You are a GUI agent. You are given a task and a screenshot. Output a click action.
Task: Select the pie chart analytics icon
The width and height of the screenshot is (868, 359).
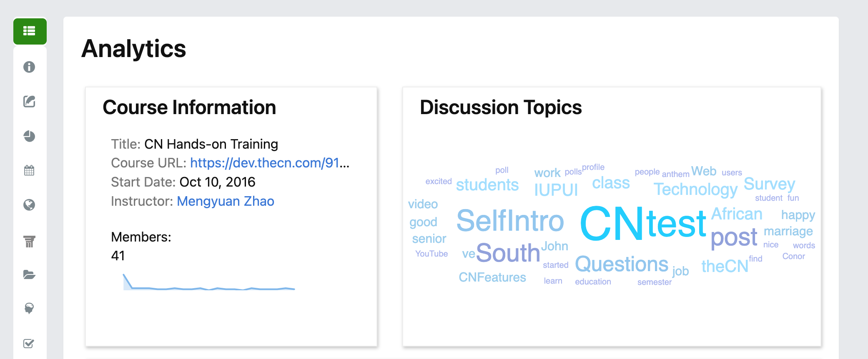point(29,136)
